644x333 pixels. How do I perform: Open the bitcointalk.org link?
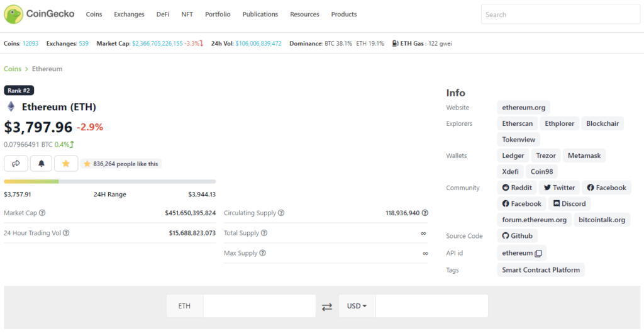[x=602, y=220]
